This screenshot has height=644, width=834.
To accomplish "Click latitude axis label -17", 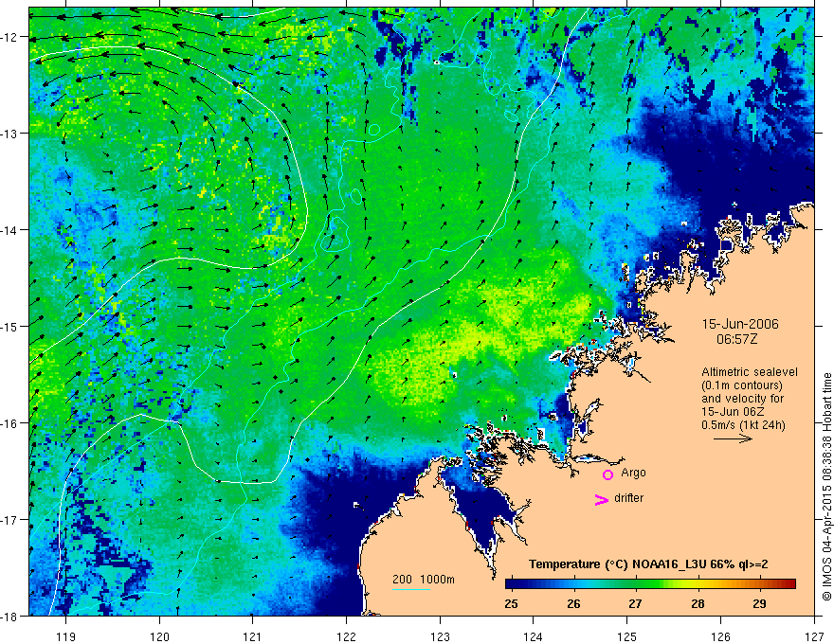I will [x=9, y=520].
